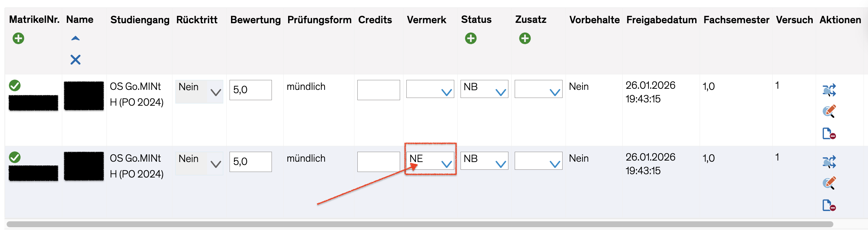Click the green plus under Status header
Screen dimensions: 868x232
[x=470, y=38]
